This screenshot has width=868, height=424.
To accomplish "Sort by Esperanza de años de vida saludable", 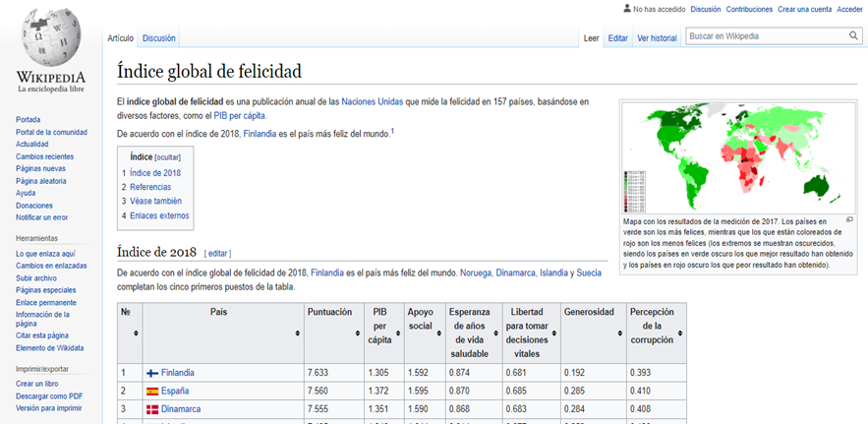I will tap(495, 333).
